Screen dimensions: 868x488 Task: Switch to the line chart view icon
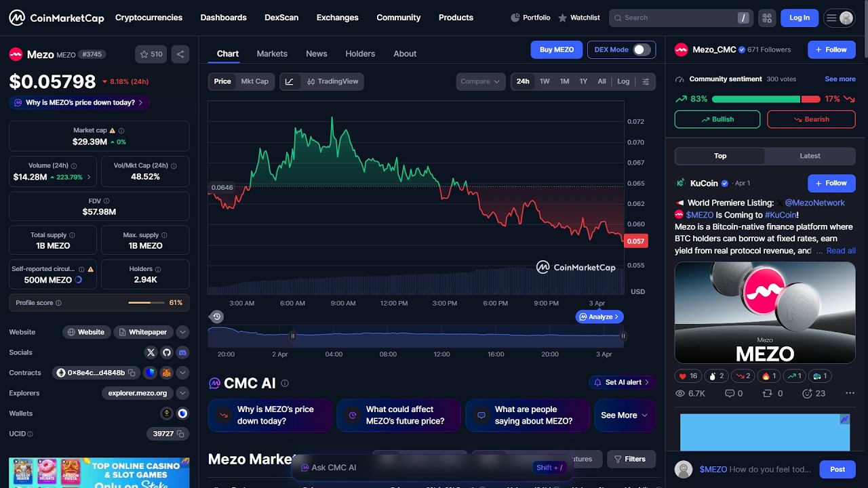(290, 81)
